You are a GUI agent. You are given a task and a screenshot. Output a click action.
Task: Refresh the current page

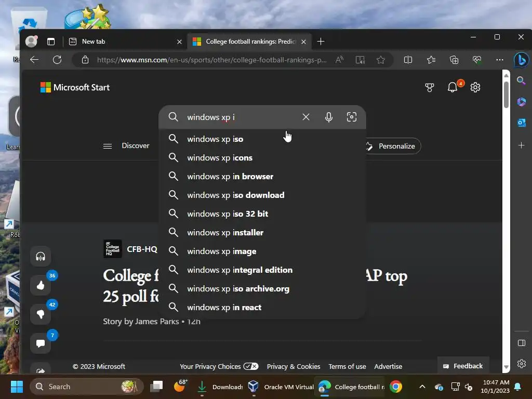(57, 60)
